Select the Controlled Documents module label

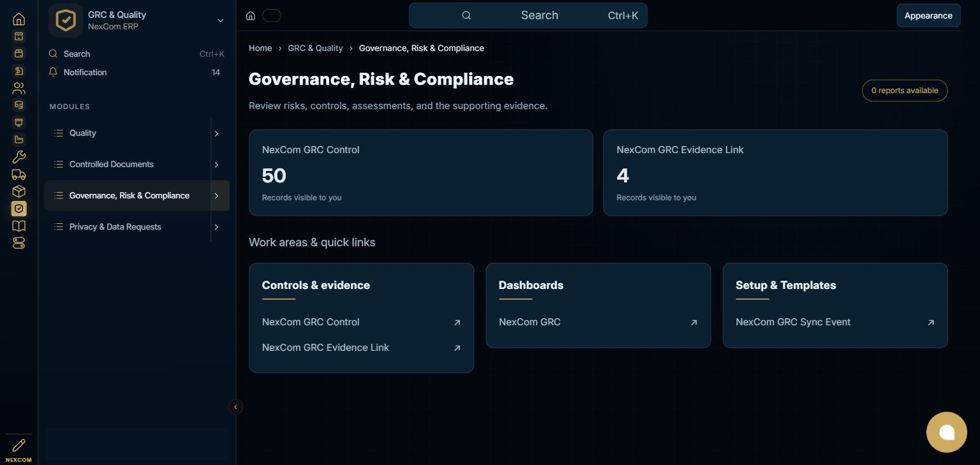pyautogui.click(x=112, y=165)
